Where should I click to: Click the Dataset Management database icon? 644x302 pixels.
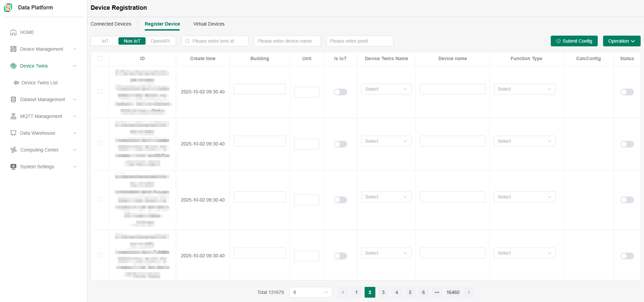13,99
